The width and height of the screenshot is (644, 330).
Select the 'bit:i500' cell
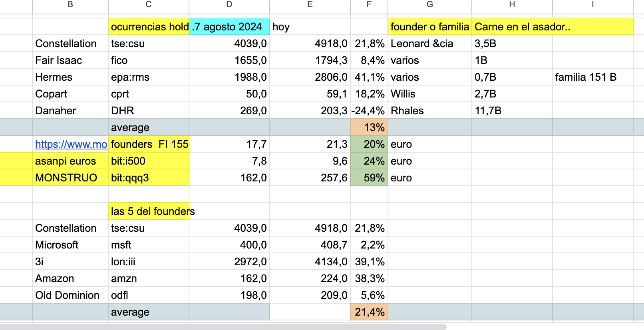coord(149,161)
